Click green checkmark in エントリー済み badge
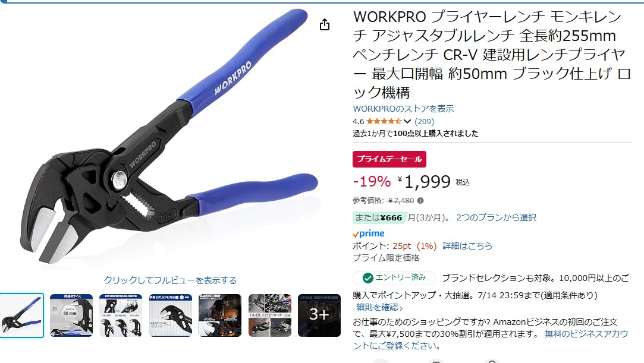This screenshot has width=644, height=363. tap(367, 278)
